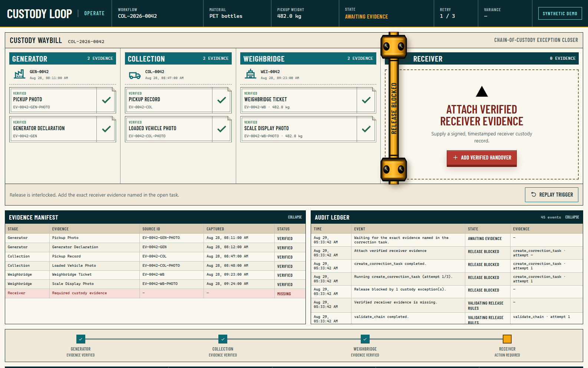Viewport: 588px width, 368px height.
Task: Click the Synthetic Demo button
Action: (560, 14)
